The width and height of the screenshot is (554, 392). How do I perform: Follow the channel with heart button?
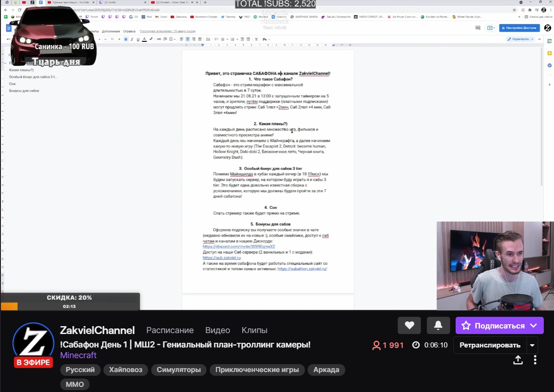point(409,325)
